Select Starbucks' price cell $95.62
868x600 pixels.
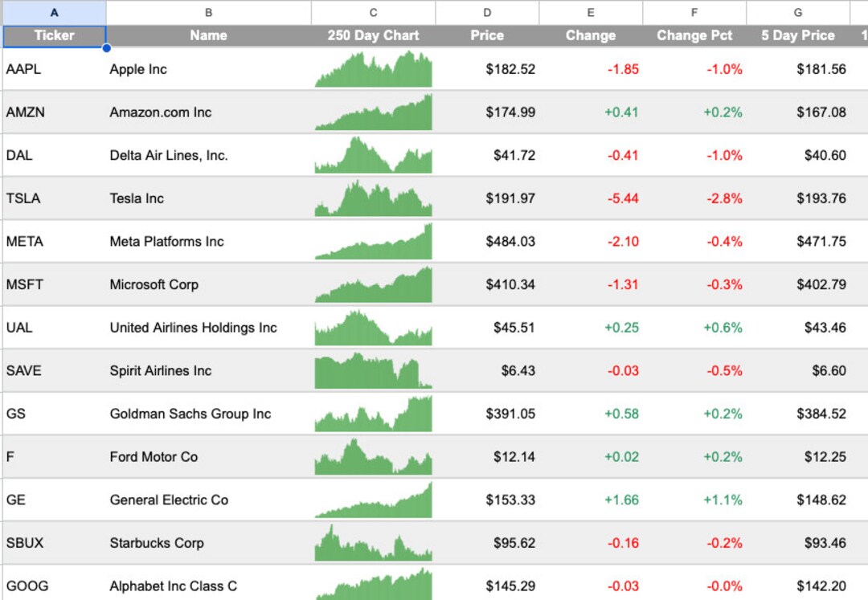[486, 543]
